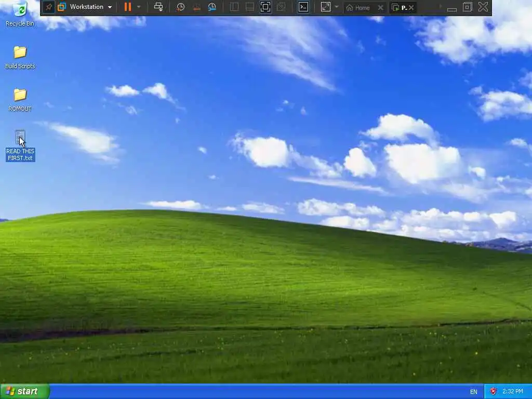The height and width of the screenshot is (399, 532).
Task: Select the Build Scripts folder
Action: (20, 57)
